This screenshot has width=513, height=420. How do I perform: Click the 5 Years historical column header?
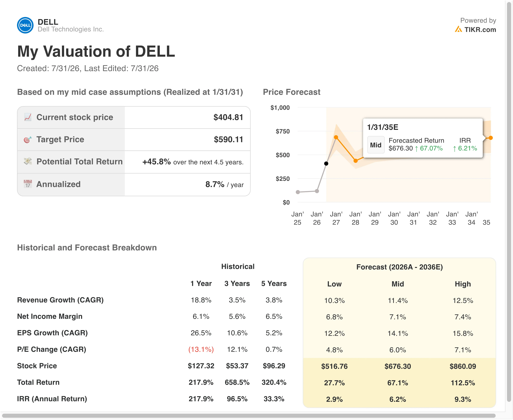(x=274, y=284)
